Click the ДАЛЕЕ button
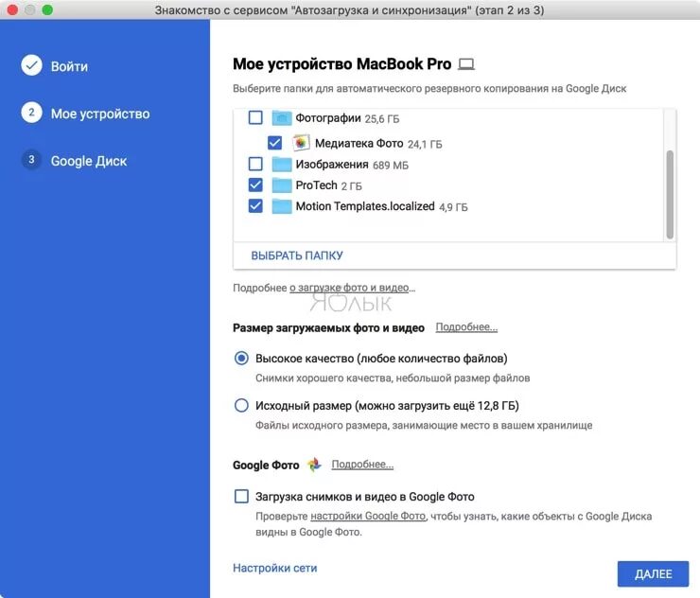 (x=653, y=574)
